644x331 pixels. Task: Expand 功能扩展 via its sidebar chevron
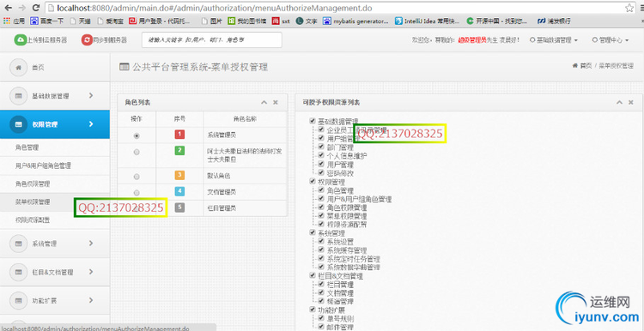(91, 300)
